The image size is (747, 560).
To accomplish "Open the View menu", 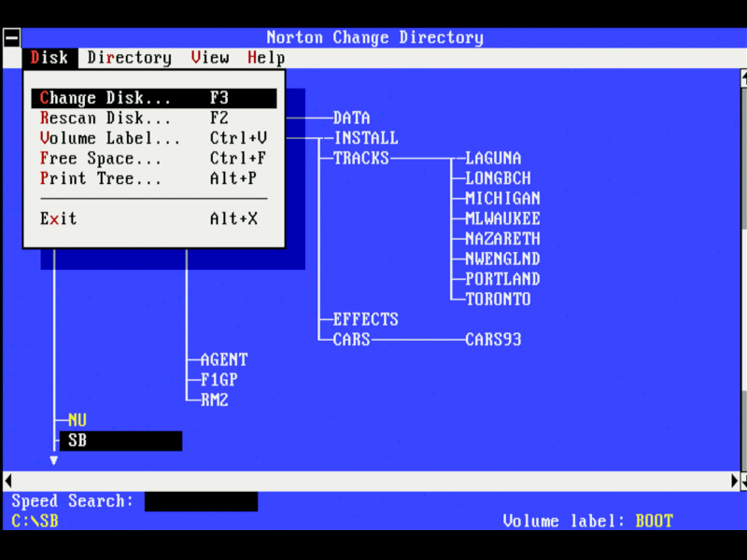I will point(210,58).
